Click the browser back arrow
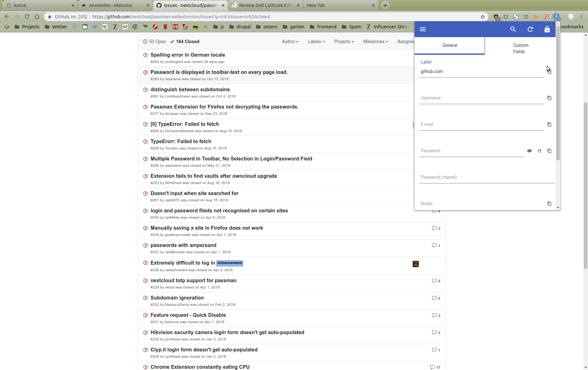The height and width of the screenshot is (370, 588). [x=7, y=17]
